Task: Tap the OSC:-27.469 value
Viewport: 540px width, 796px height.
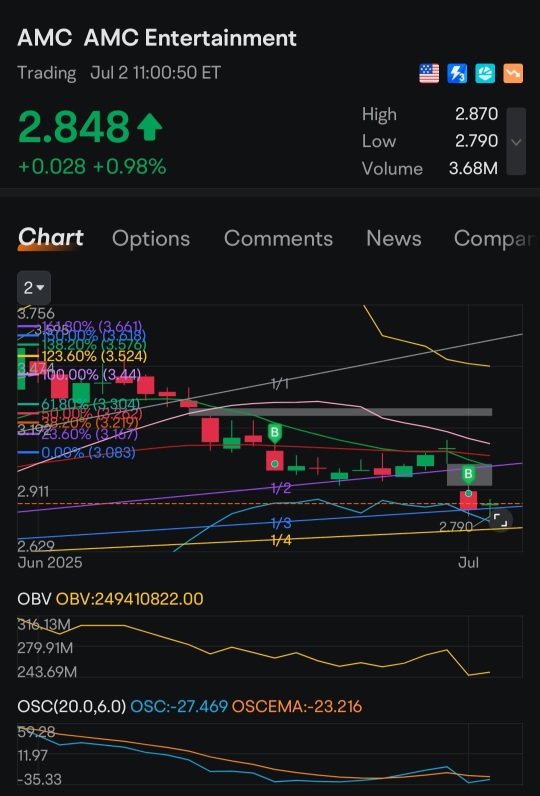Action: click(179, 706)
